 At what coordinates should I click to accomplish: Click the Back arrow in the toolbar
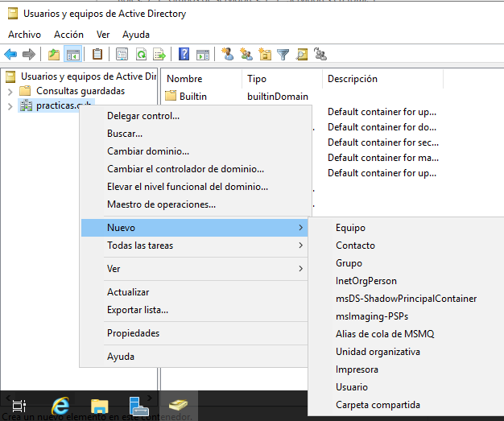[10, 54]
